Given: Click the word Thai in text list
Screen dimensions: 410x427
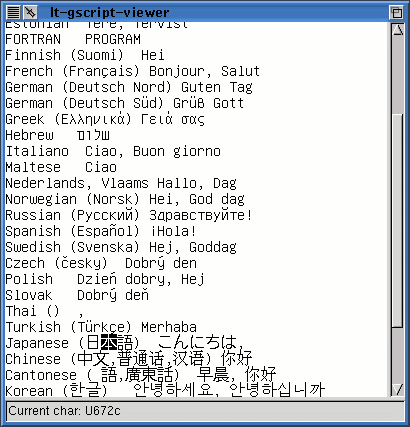Looking at the screenshot, I should (21, 311).
